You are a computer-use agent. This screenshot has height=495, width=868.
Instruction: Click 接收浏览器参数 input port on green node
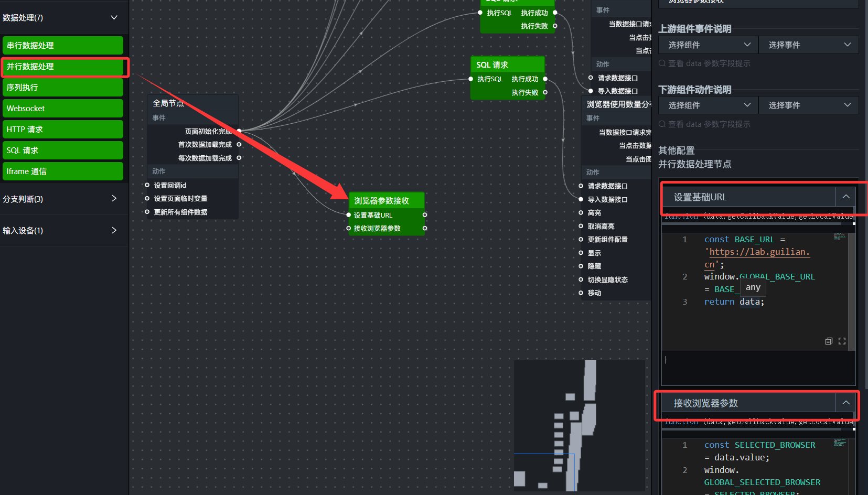coord(349,228)
